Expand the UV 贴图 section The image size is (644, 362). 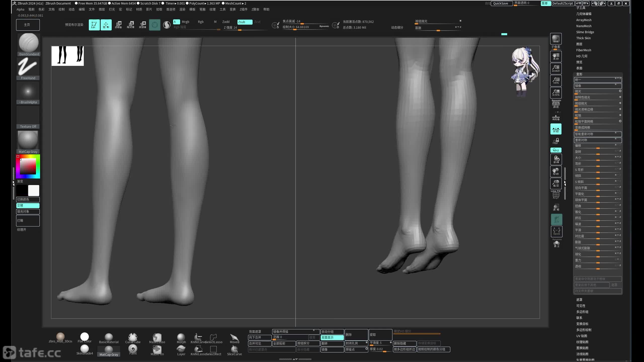582,336
